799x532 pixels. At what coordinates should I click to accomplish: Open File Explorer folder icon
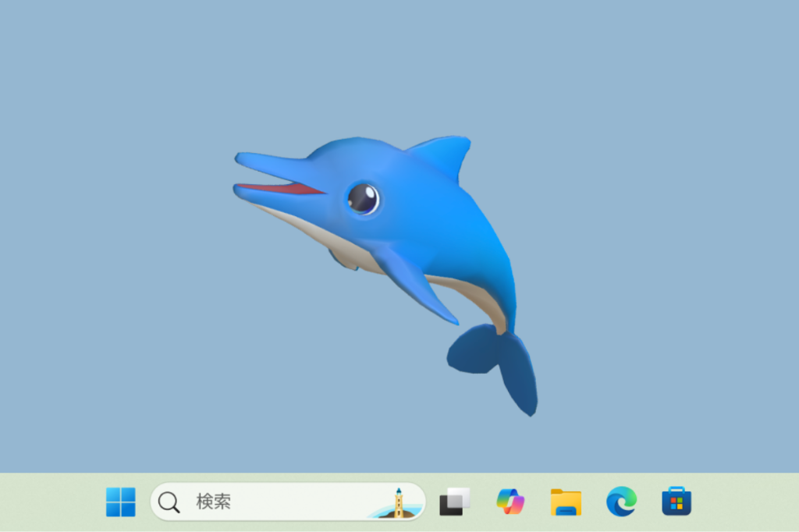coord(566,502)
